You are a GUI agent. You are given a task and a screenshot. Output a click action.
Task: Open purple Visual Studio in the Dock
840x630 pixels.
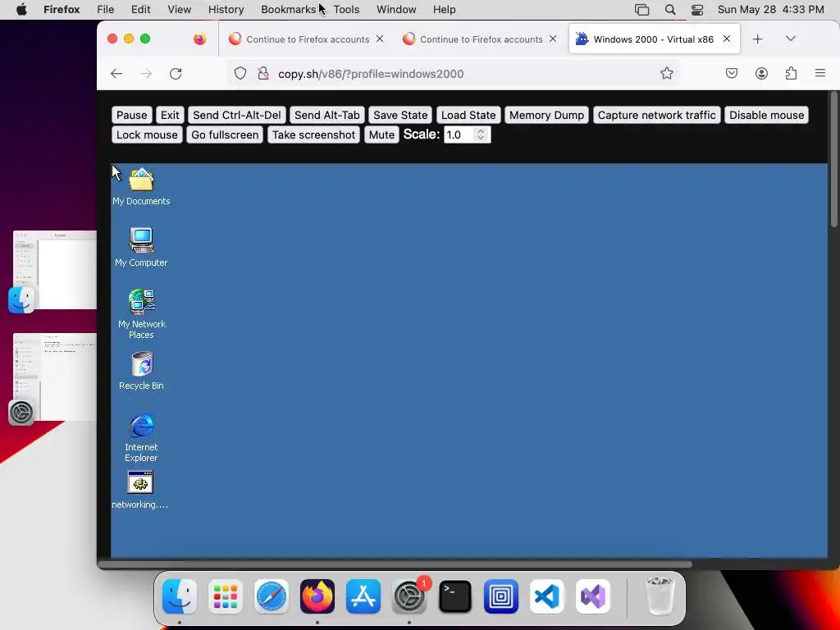(593, 596)
